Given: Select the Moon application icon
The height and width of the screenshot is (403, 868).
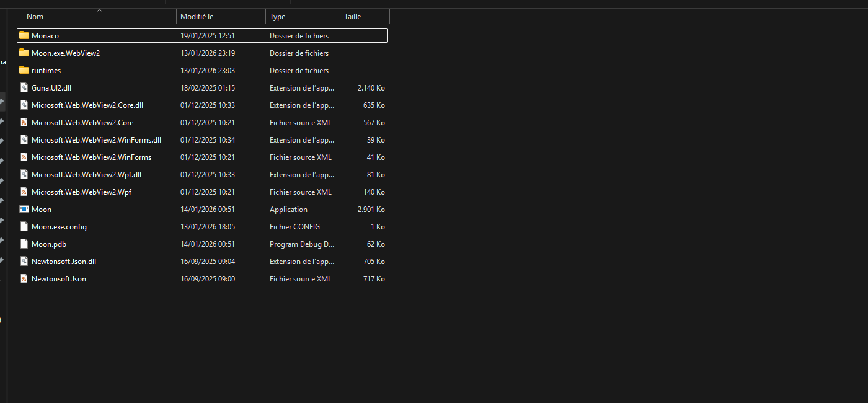Looking at the screenshot, I should click(x=24, y=209).
